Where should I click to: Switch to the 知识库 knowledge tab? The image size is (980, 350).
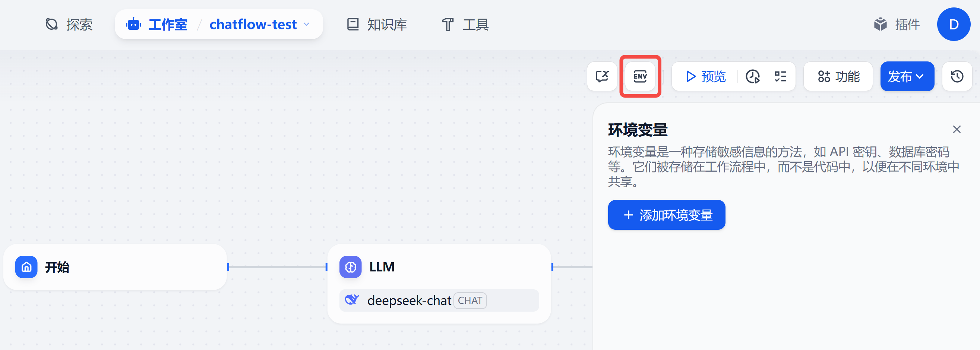(x=377, y=24)
